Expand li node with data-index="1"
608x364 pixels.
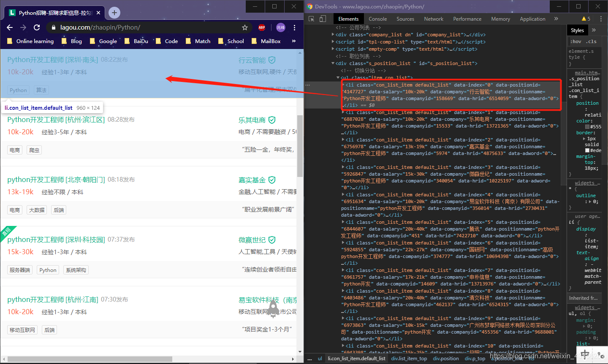pyautogui.click(x=343, y=112)
